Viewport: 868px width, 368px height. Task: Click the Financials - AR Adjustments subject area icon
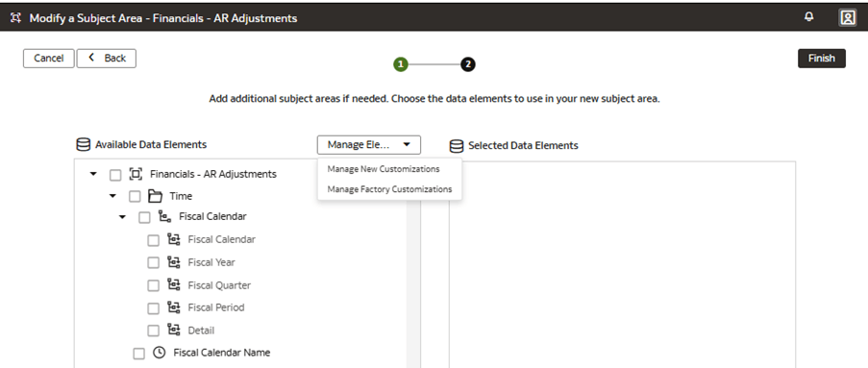click(136, 174)
